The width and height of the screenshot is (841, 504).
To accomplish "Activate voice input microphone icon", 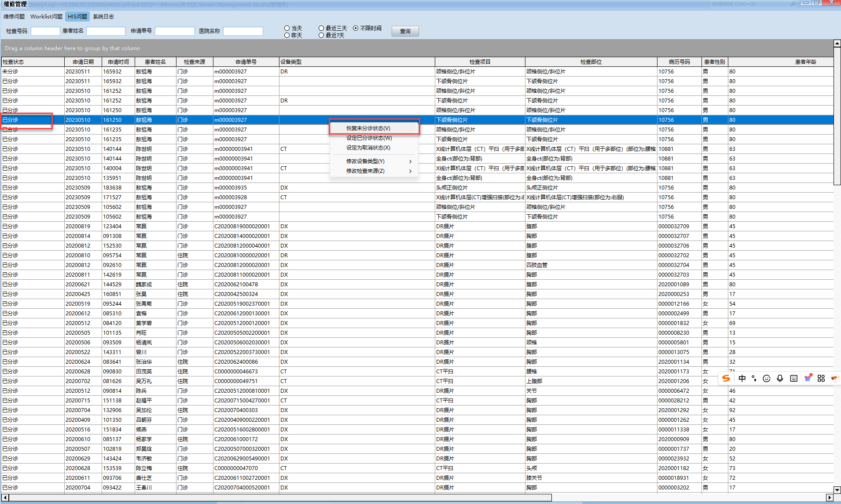I will coord(780,378).
